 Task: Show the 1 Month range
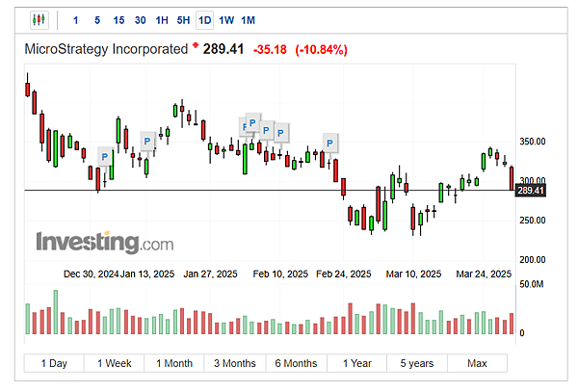tap(174, 363)
